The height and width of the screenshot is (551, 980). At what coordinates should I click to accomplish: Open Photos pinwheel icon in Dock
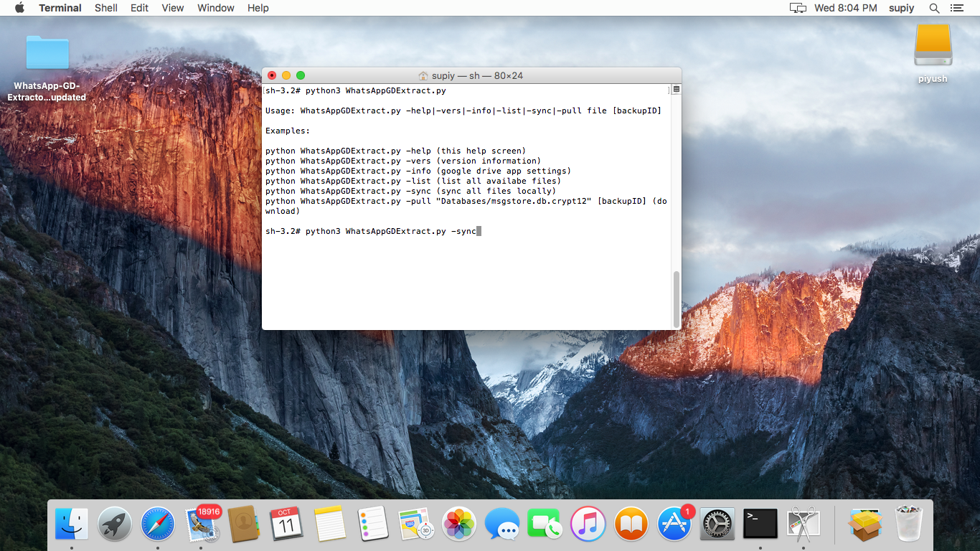(459, 524)
